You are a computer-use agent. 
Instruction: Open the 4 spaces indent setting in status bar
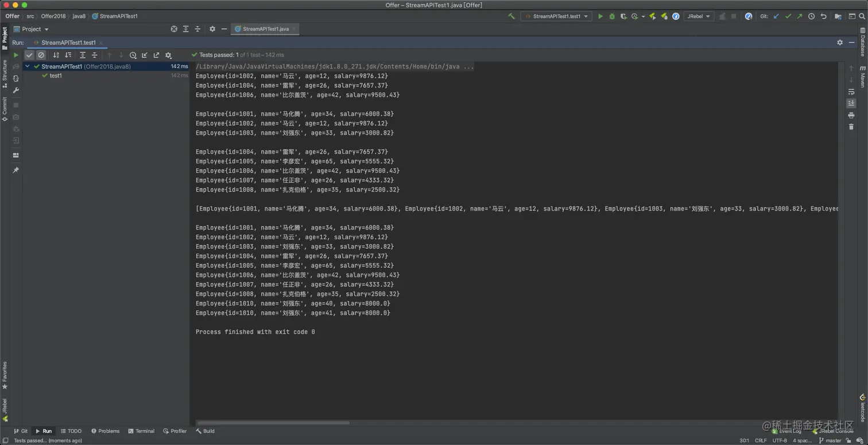(802, 440)
